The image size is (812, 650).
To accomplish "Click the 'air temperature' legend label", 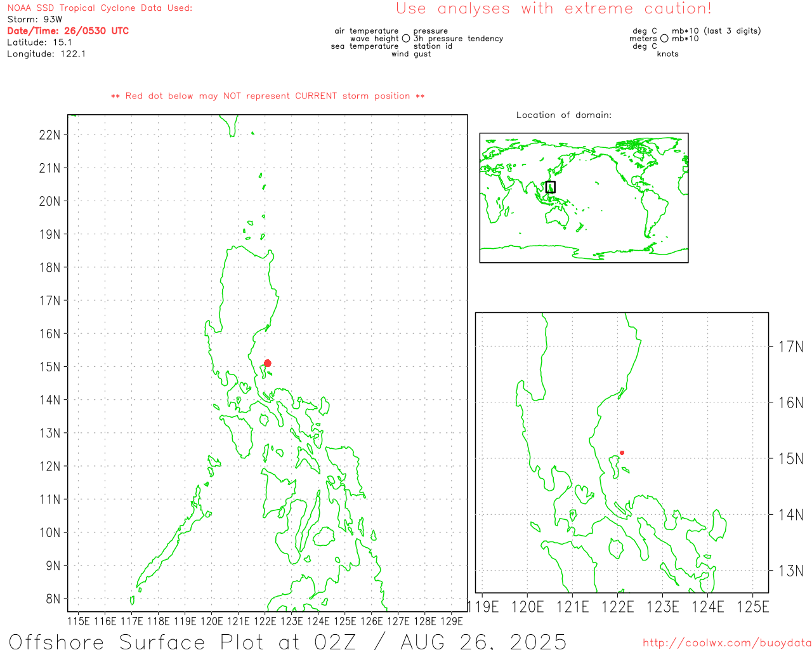I will tap(367, 31).
